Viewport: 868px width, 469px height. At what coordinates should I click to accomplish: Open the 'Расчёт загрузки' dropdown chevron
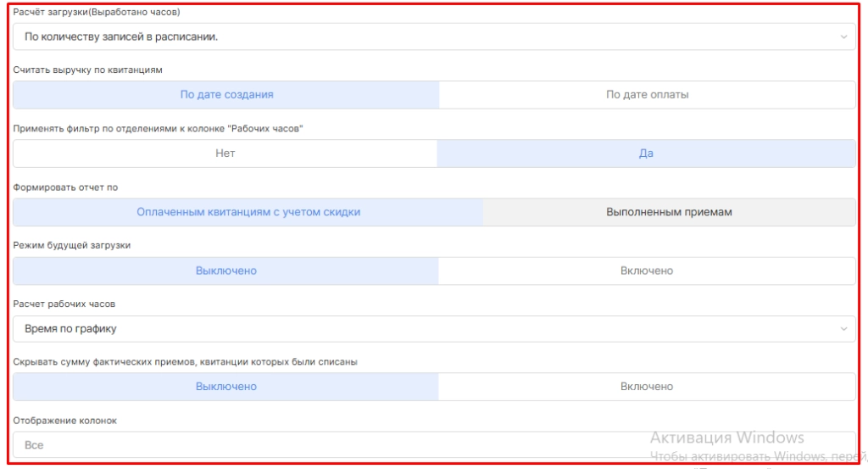coord(843,37)
